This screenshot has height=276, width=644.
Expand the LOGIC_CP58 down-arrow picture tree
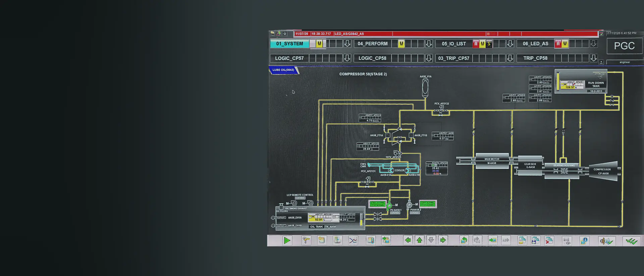[x=429, y=58]
